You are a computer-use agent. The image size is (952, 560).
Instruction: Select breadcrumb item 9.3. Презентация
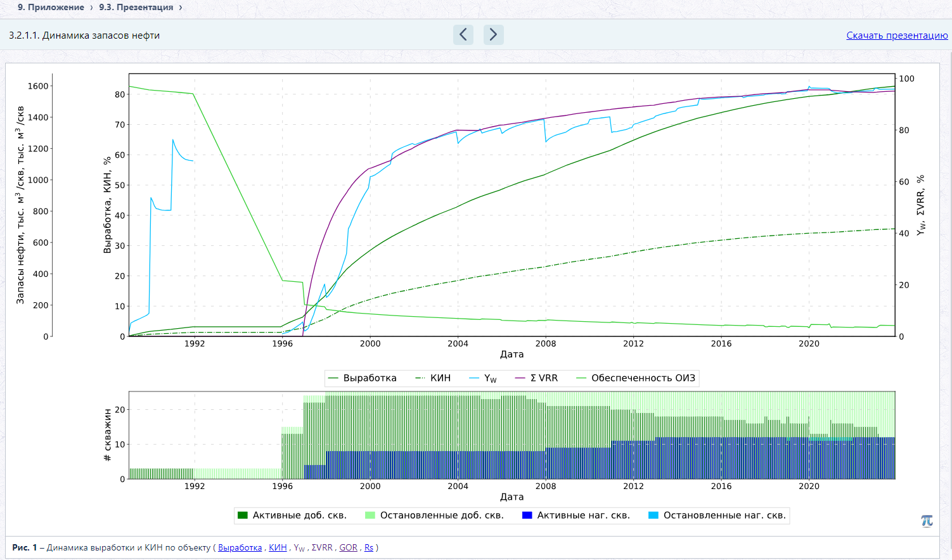click(x=136, y=7)
